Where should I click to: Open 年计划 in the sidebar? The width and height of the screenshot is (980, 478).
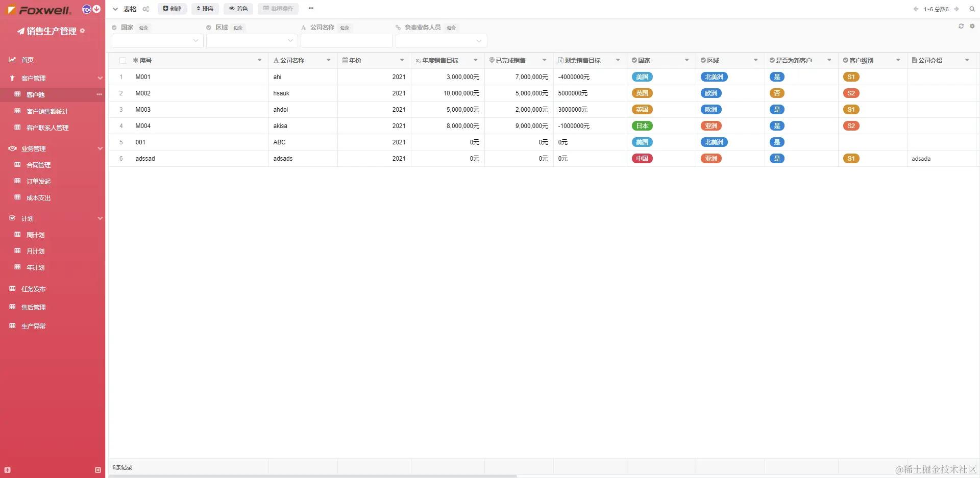click(x=36, y=267)
